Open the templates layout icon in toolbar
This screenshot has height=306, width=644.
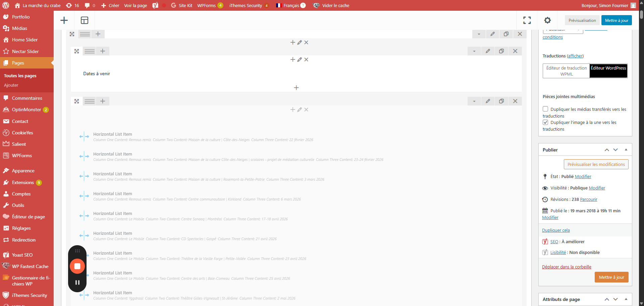point(85,20)
